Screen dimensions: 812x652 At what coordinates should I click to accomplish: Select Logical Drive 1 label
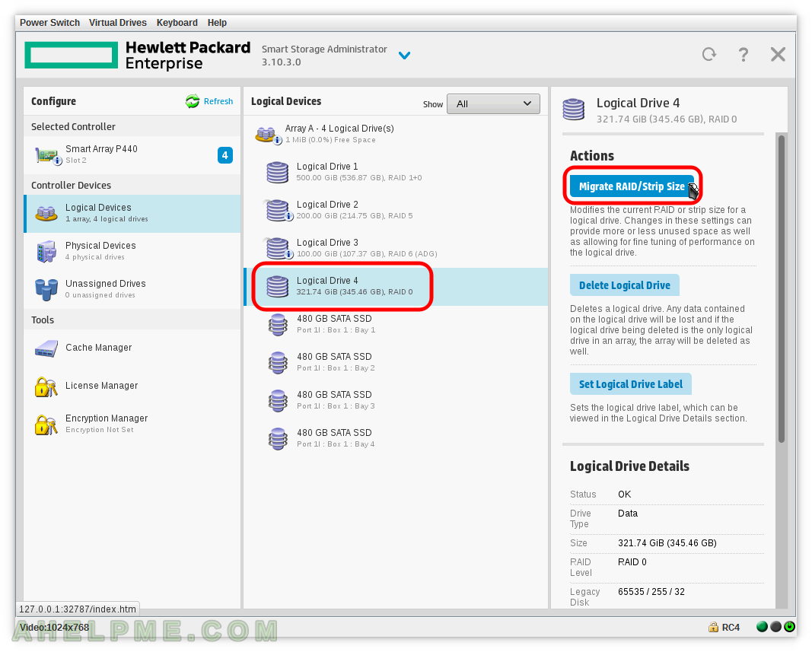tap(327, 167)
